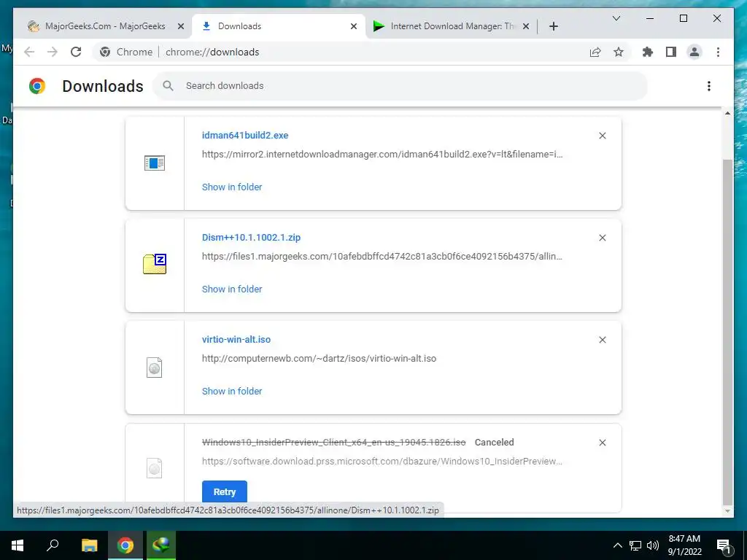Open the volume tray icon
This screenshot has width=747, height=560.
point(653,545)
